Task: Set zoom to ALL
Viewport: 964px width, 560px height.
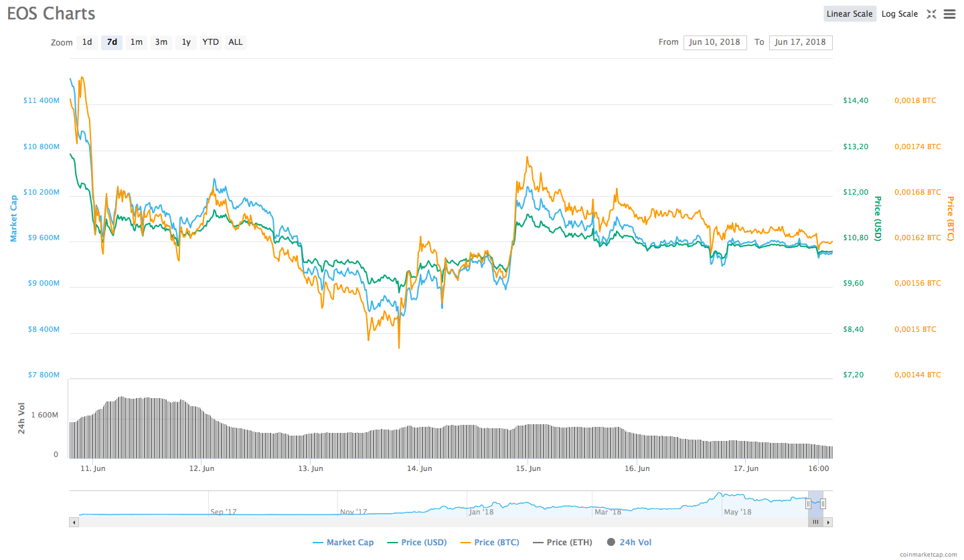Action: click(x=236, y=42)
